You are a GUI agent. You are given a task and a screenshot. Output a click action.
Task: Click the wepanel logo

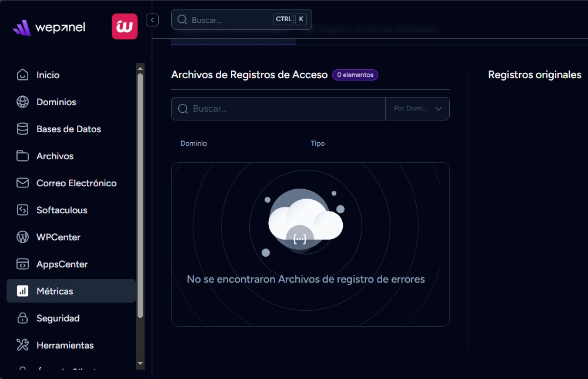pos(49,28)
